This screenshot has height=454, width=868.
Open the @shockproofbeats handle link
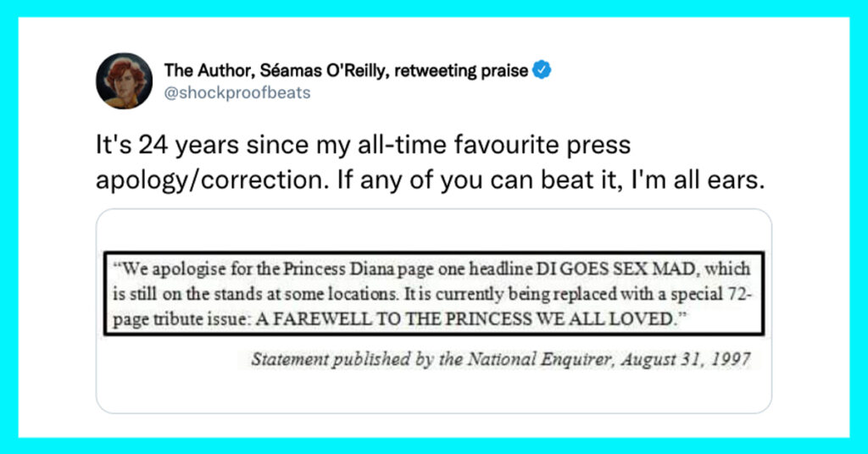[x=237, y=92]
